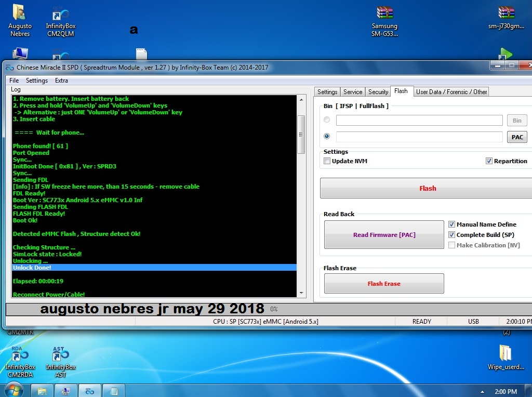The width and height of the screenshot is (532, 397).
Task: Enable the Update NVM checkbox
Action: coord(327,161)
